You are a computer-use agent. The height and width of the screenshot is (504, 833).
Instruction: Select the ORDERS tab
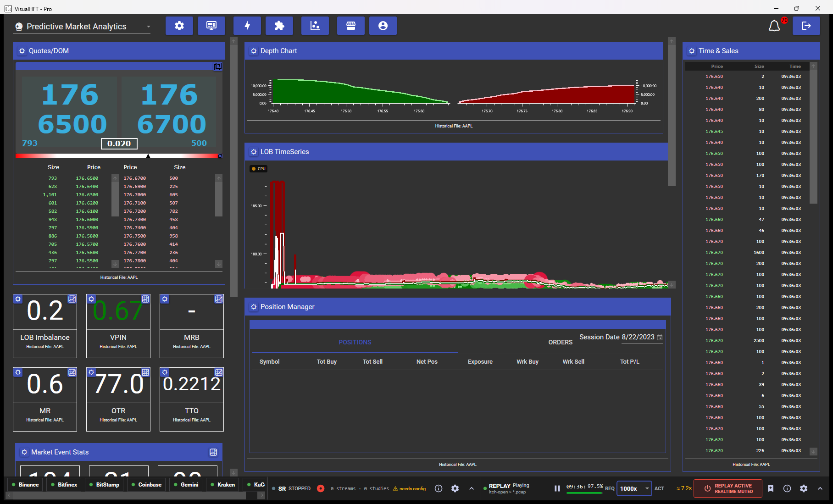point(560,342)
